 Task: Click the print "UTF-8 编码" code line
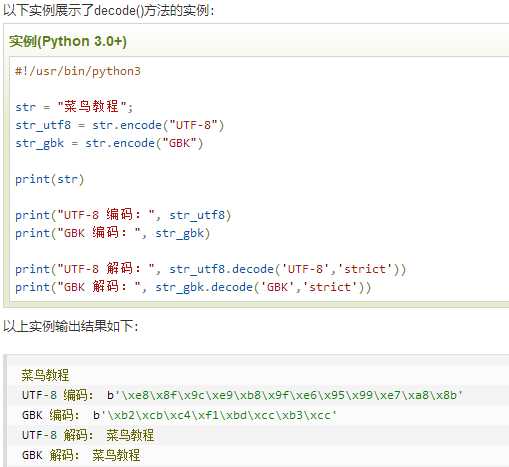[x=123, y=215]
